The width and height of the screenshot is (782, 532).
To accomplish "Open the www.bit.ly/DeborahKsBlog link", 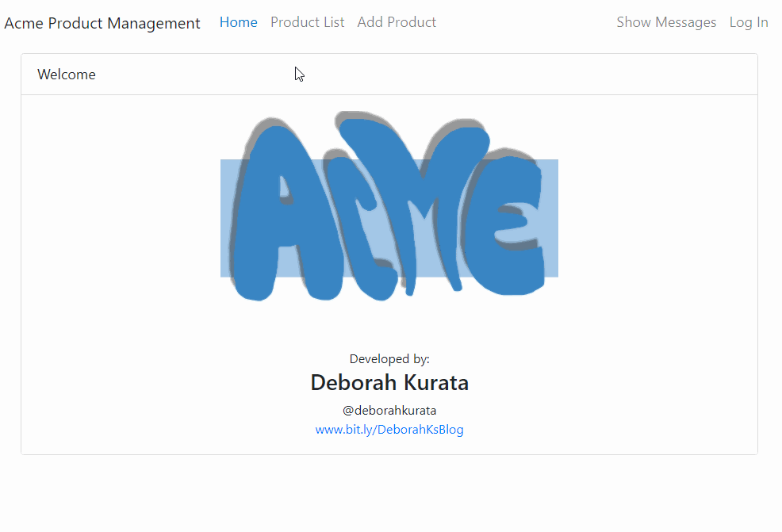I will tap(389, 430).
